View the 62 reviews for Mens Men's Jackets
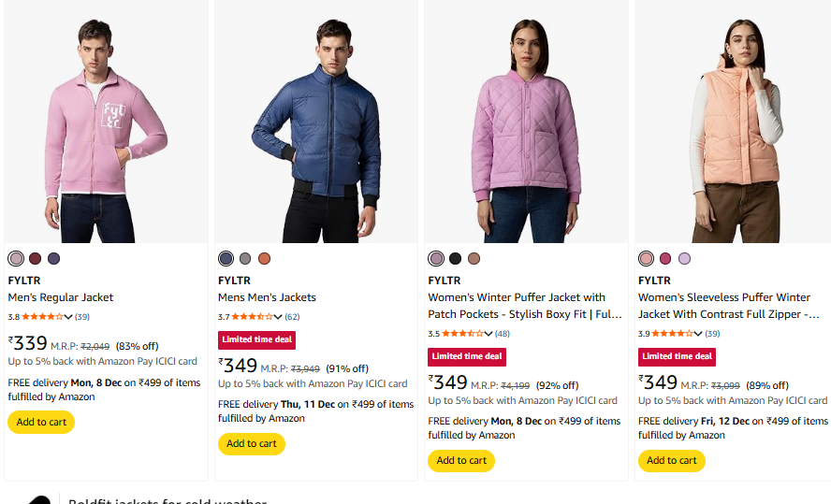This screenshot has width=831, height=504. (293, 317)
